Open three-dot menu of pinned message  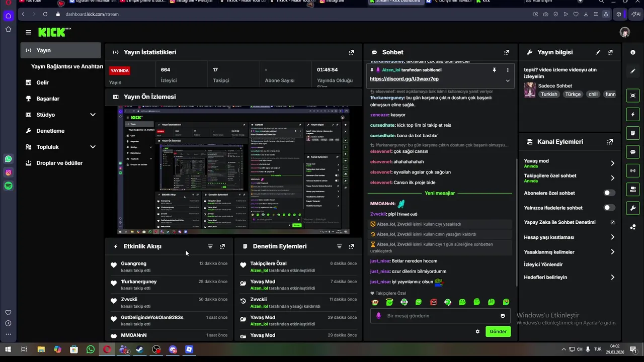(x=508, y=70)
